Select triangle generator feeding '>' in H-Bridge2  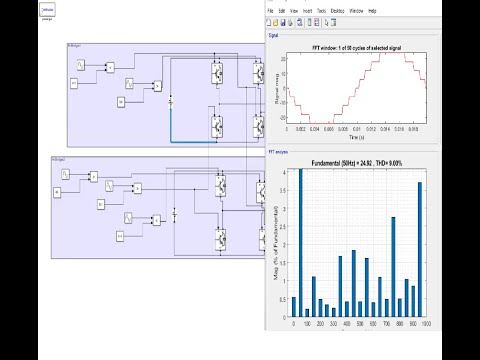click(x=109, y=186)
